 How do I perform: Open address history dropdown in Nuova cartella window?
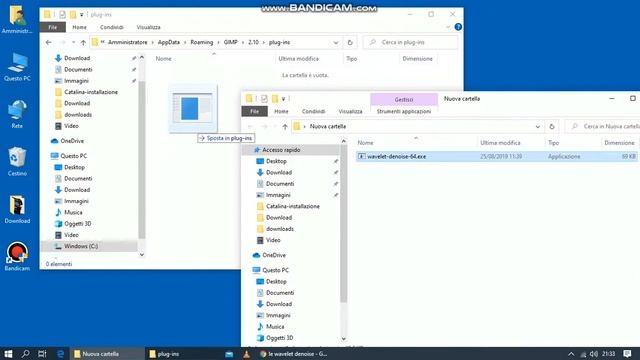(538, 127)
